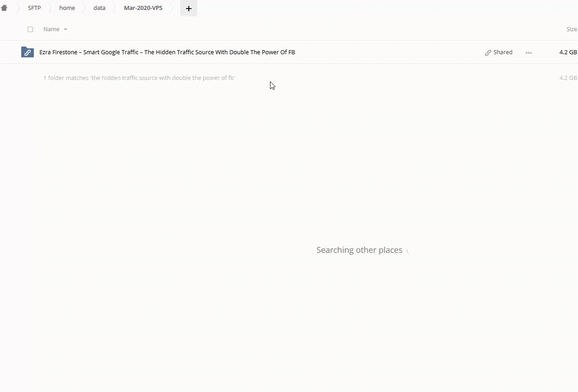Viewport: 578px width, 392px height.
Task: Click the black 4.2 GB size in folder row
Action: [568, 52]
